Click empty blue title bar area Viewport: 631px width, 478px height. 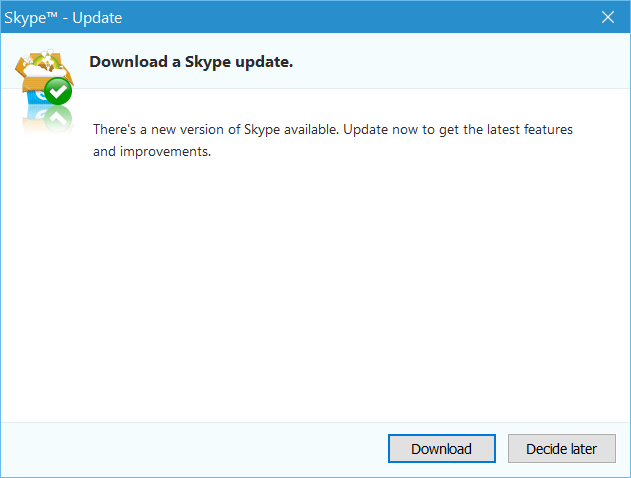(x=350, y=17)
